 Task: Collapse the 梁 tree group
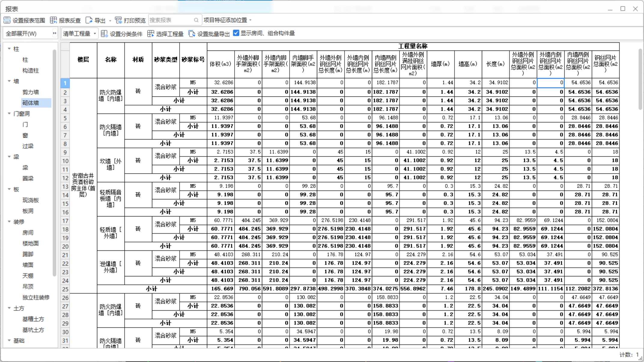click(9, 157)
